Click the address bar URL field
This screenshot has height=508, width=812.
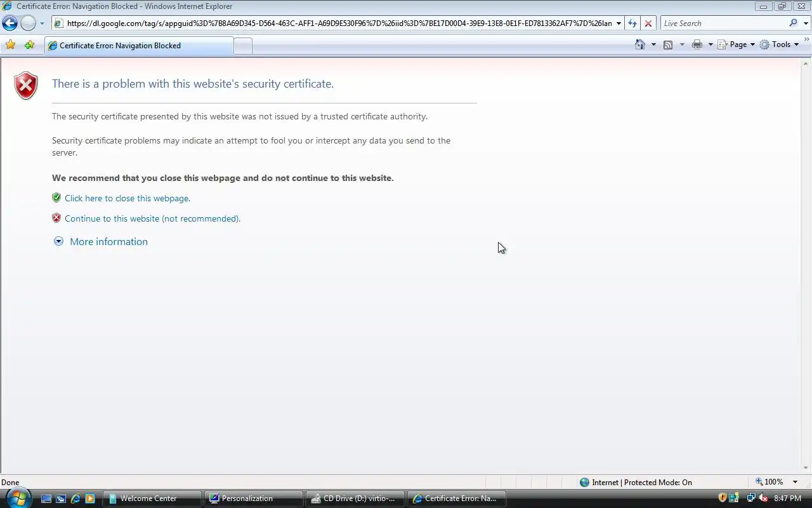pyautogui.click(x=333, y=23)
